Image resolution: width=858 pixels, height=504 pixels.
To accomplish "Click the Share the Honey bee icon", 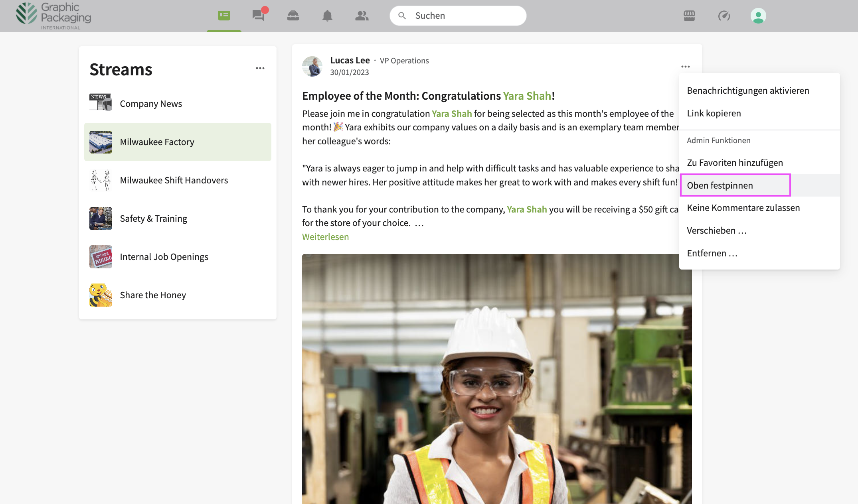I will click(101, 295).
